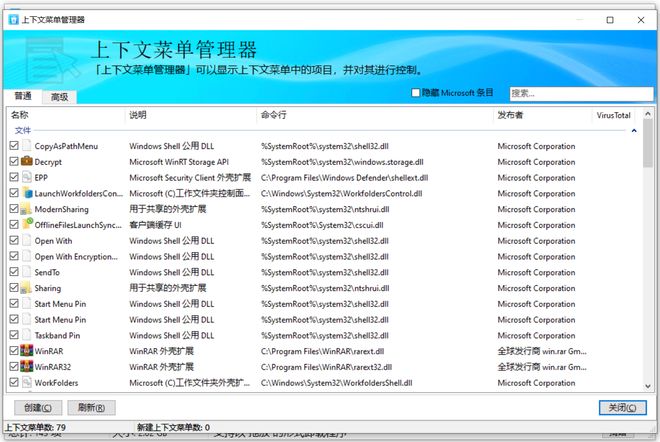Click the EPP row file icon

click(27, 177)
